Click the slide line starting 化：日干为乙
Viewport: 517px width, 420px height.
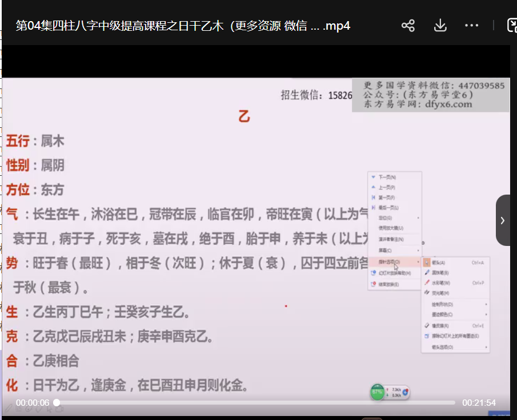click(x=127, y=385)
